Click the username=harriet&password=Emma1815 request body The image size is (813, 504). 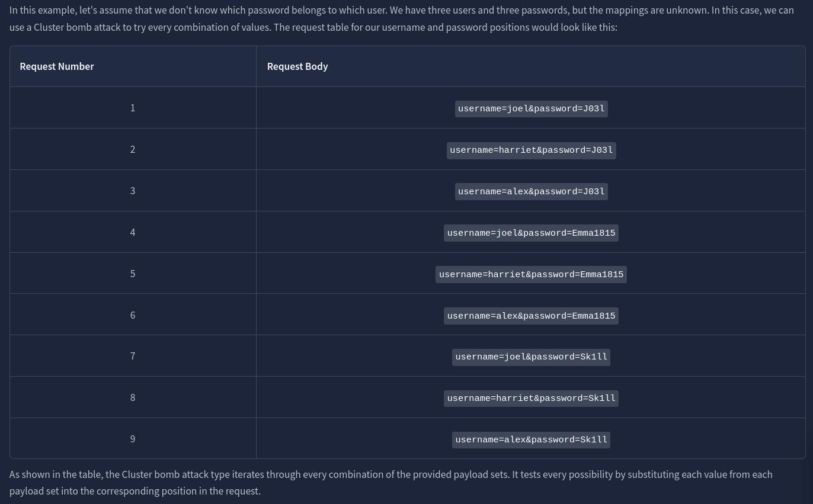531,275
